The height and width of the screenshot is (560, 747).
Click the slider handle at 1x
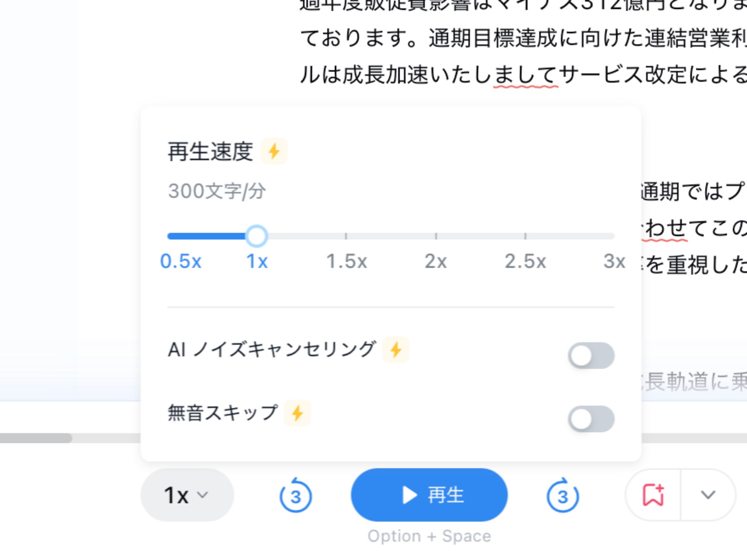coord(256,236)
